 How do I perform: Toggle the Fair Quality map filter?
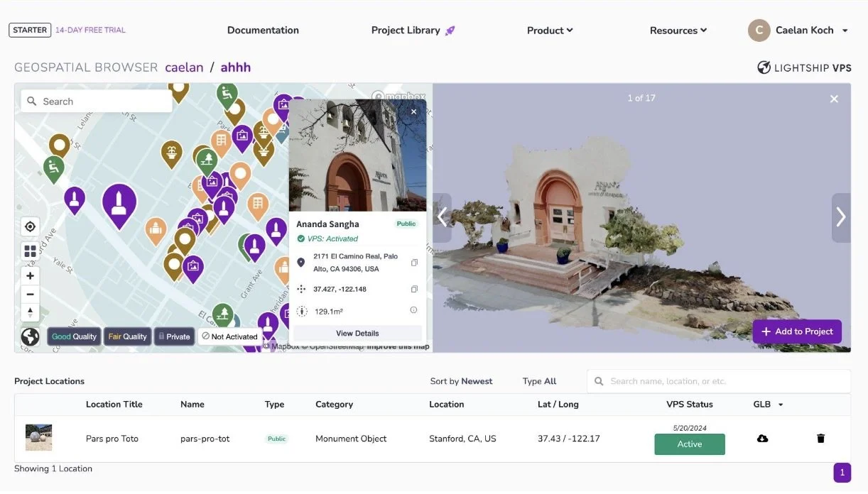[127, 336]
